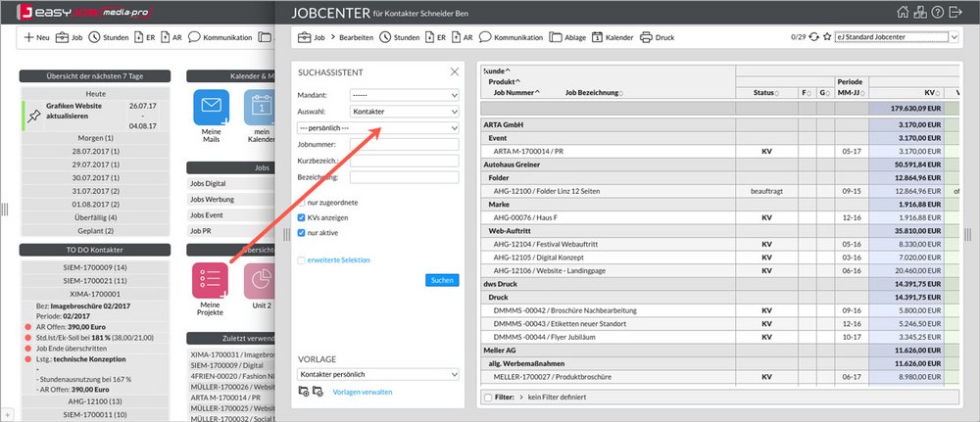Viewport: 980px width, 422px height.
Task: Open Kalender in the Jobcenter toolbar
Action: pyautogui.click(x=609, y=37)
